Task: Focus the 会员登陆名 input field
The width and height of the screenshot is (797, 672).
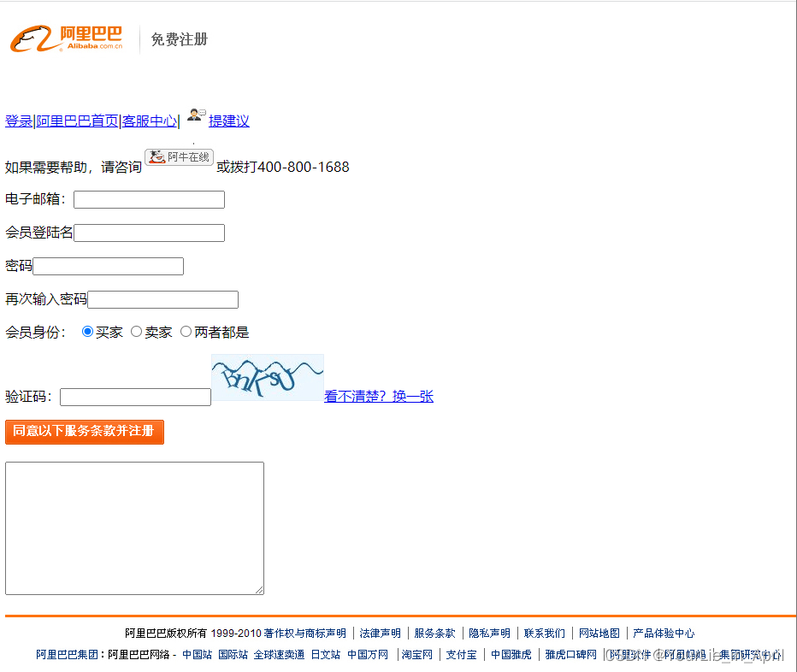Action: click(x=149, y=233)
